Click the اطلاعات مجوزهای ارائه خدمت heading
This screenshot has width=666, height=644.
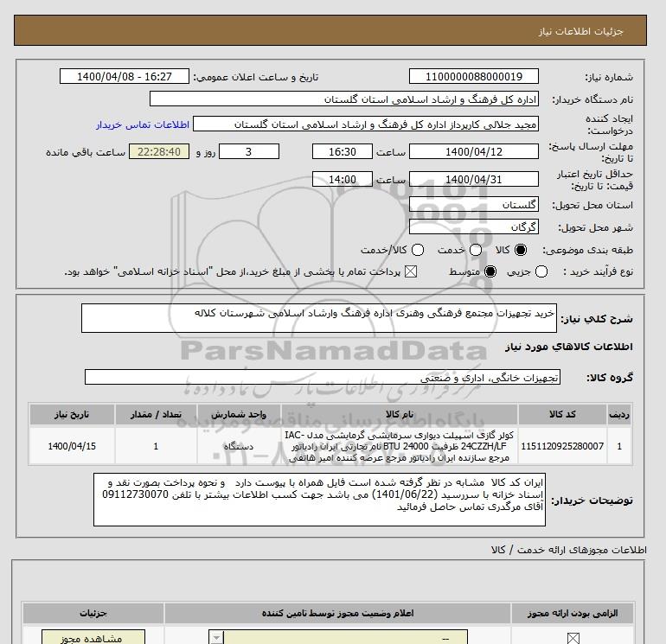coord(569,550)
